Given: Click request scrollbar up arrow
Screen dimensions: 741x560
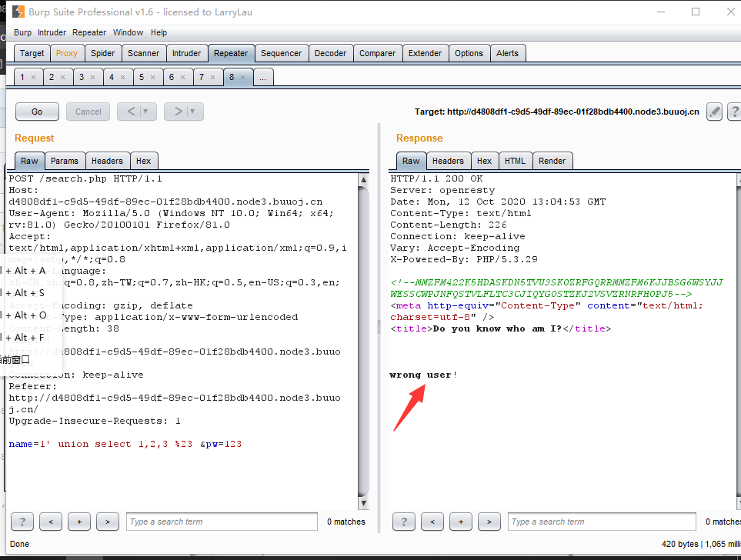Looking at the screenshot, I should (363, 179).
